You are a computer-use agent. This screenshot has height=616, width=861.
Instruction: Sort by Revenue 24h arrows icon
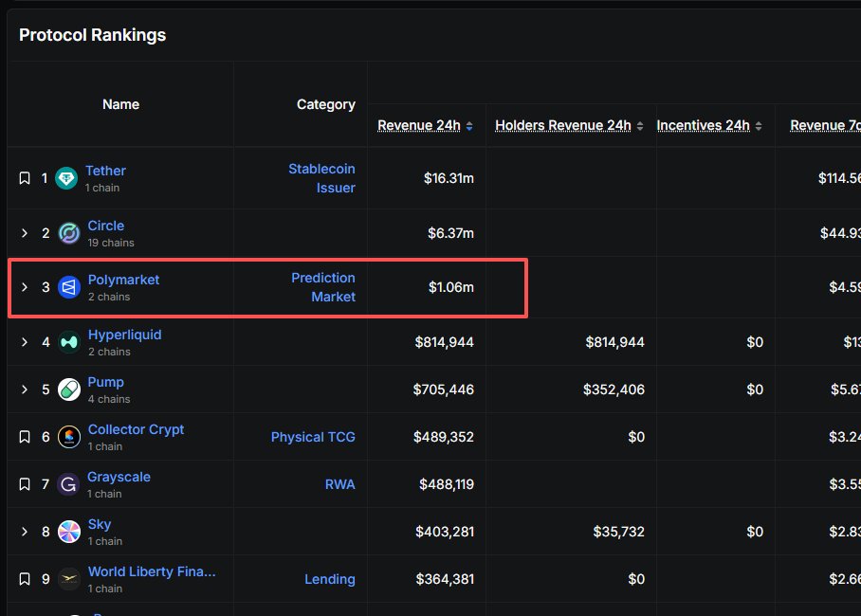469,126
